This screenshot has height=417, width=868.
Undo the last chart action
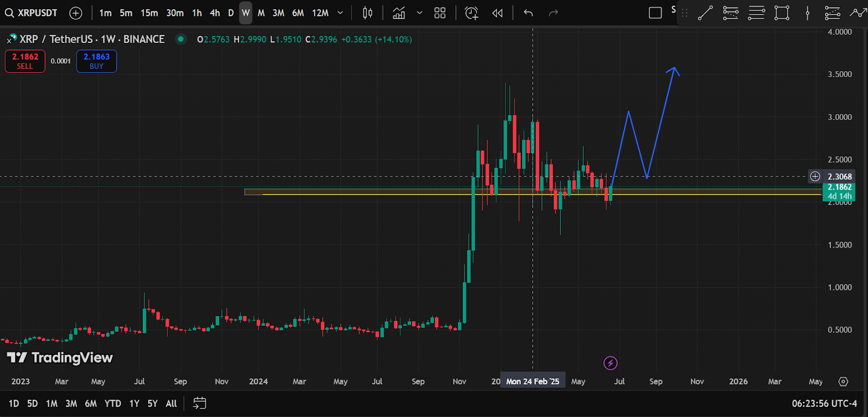pos(528,13)
